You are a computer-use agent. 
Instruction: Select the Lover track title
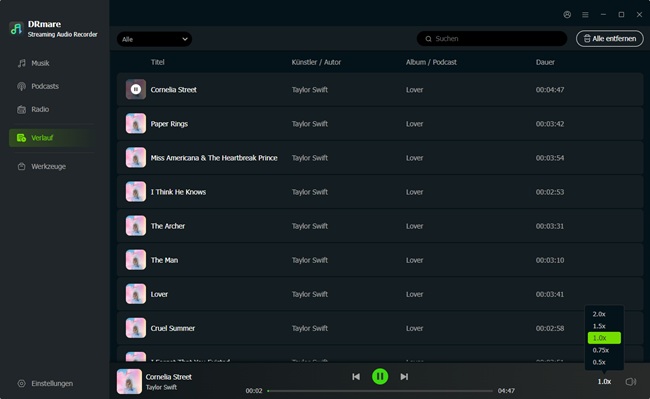click(x=159, y=294)
